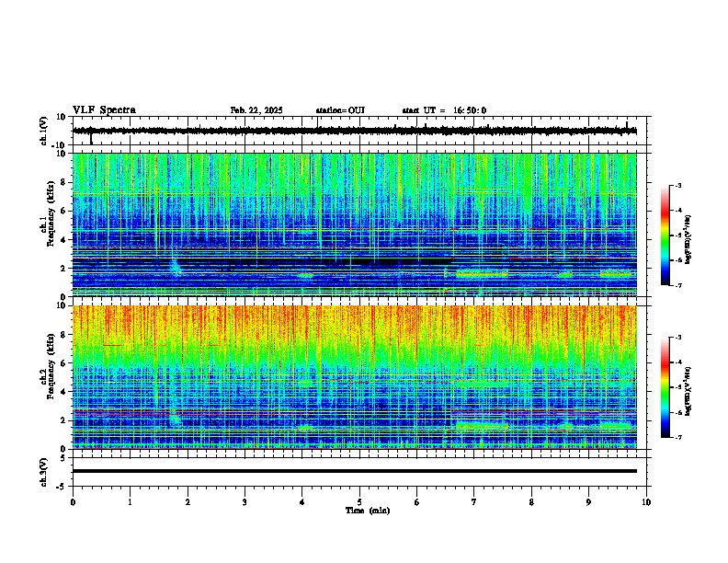728x563 pixels.
Task: Click the "6" kHz tick on ch.2 frequency axis
Action: (63, 363)
